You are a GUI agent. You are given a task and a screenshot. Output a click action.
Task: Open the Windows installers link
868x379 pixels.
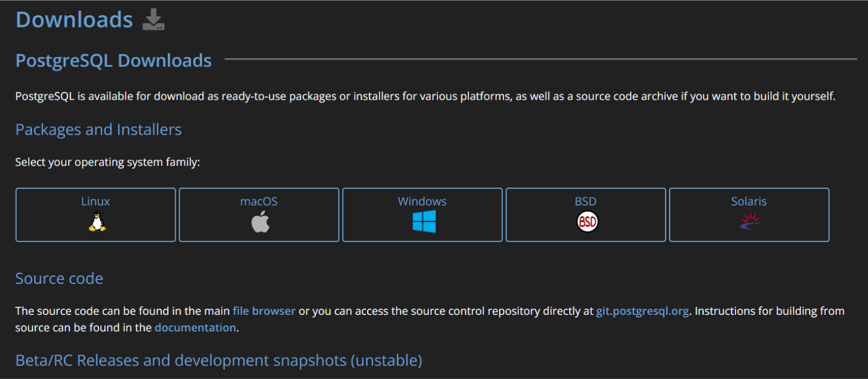422,215
